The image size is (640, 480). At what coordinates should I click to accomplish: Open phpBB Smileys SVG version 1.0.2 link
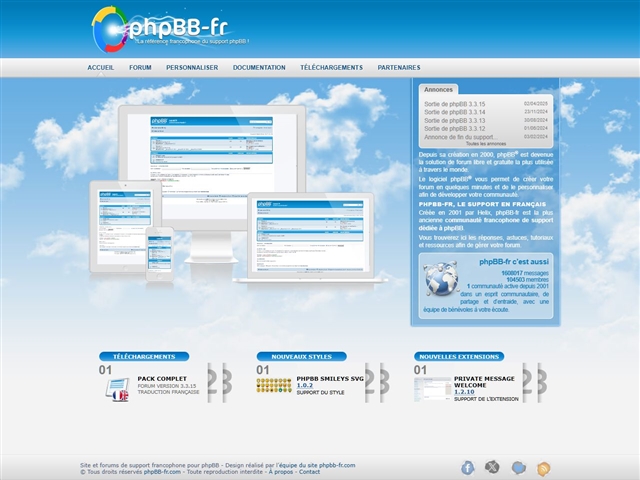point(304,385)
